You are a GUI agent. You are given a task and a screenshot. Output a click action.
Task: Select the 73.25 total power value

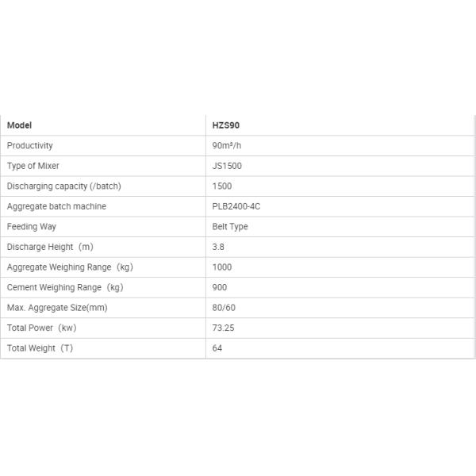(x=223, y=328)
